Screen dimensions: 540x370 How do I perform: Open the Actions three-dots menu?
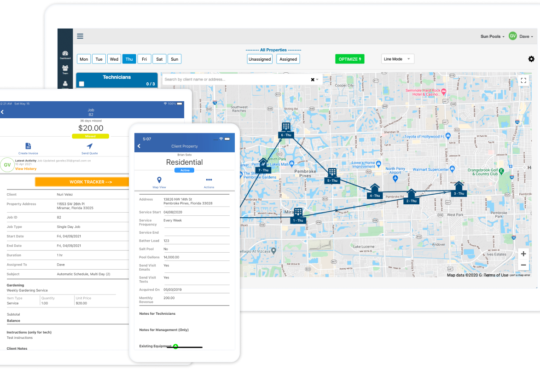tap(209, 179)
